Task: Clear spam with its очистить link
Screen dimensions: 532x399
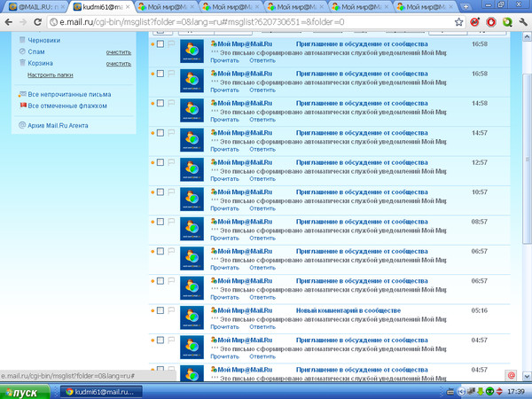Action: click(119, 52)
